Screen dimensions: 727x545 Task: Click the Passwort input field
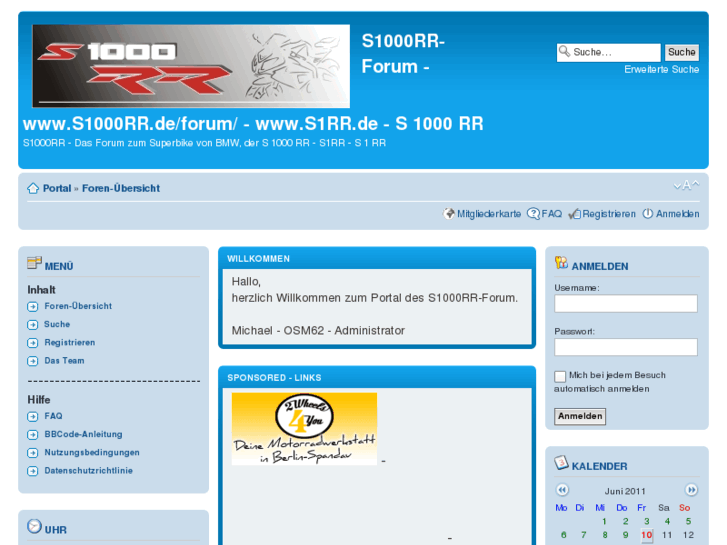point(626,347)
